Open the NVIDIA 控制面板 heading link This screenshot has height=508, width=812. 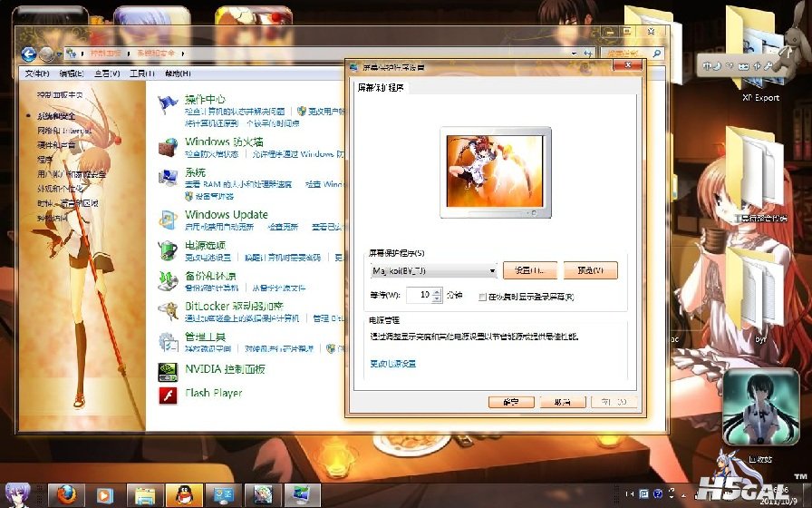click(225, 369)
